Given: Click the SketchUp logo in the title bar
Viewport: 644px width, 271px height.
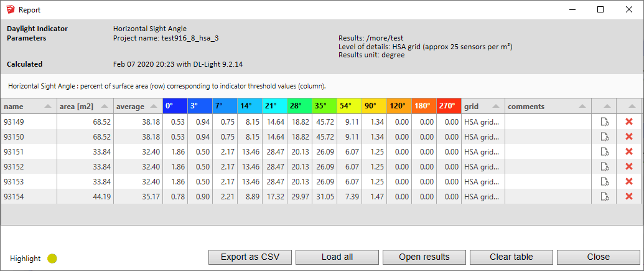Looking at the screenshot, I should coord(11,9).
